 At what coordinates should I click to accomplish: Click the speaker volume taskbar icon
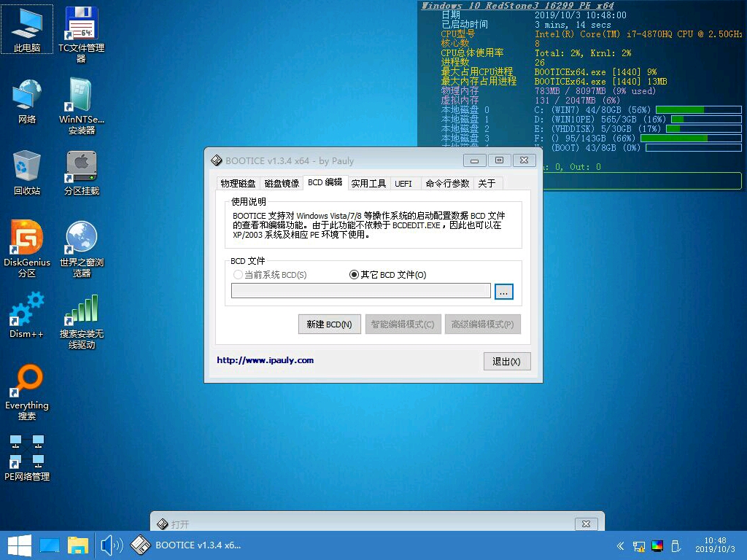[x=112, y=545]
